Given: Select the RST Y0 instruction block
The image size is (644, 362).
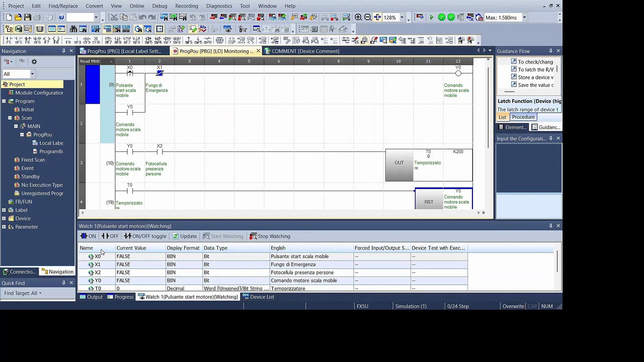Looking at the screenshot, I should click(x=443, y=200).
